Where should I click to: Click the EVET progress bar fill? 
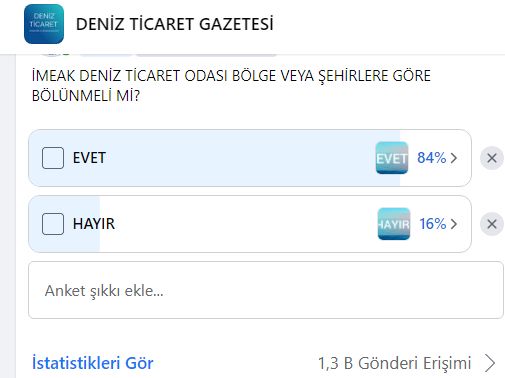coord(214,158)
